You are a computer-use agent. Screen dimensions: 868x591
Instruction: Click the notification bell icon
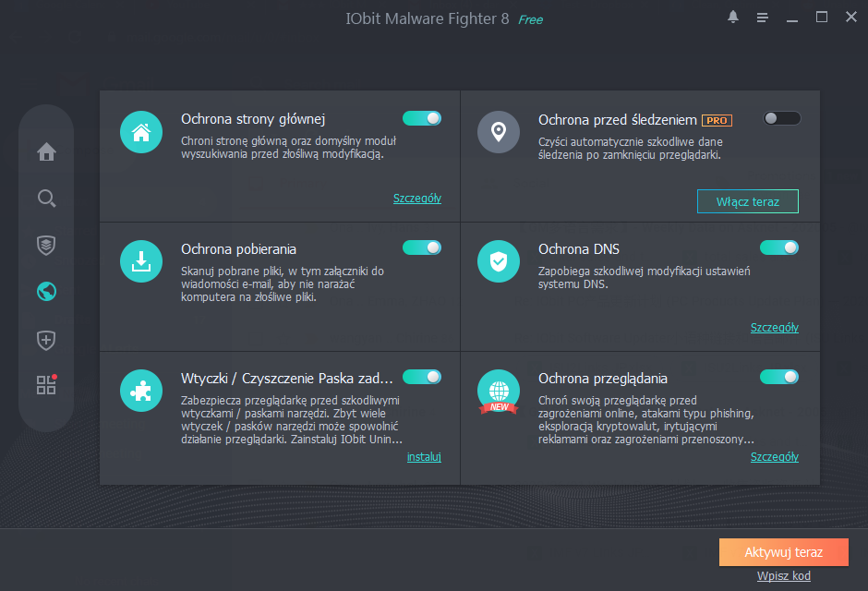coord(733,18)
